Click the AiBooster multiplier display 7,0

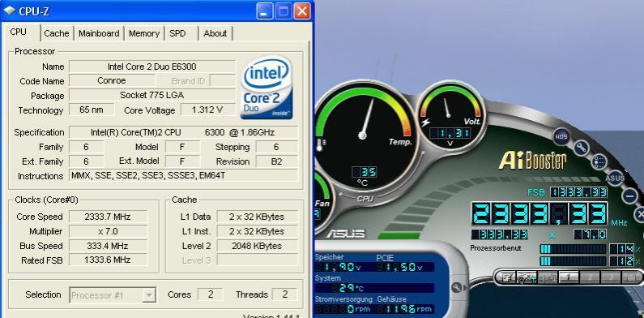590,234
